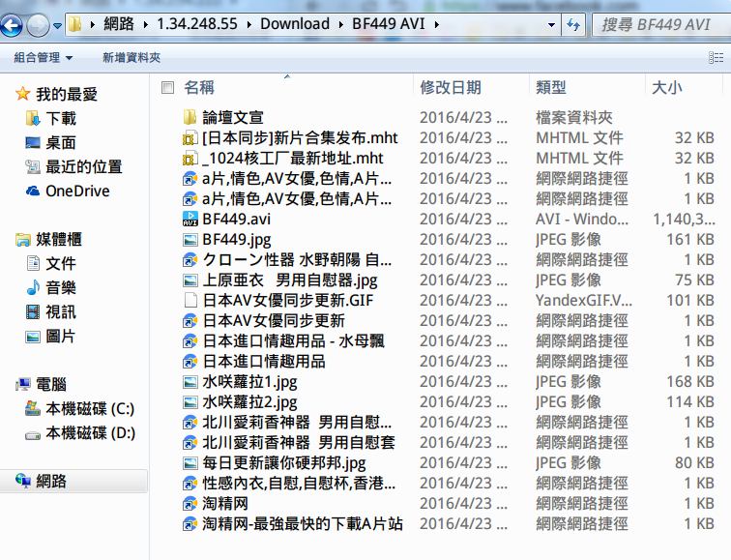Click the 新增資料夾 button
This screenshot has width=731, height=560.
132,58
